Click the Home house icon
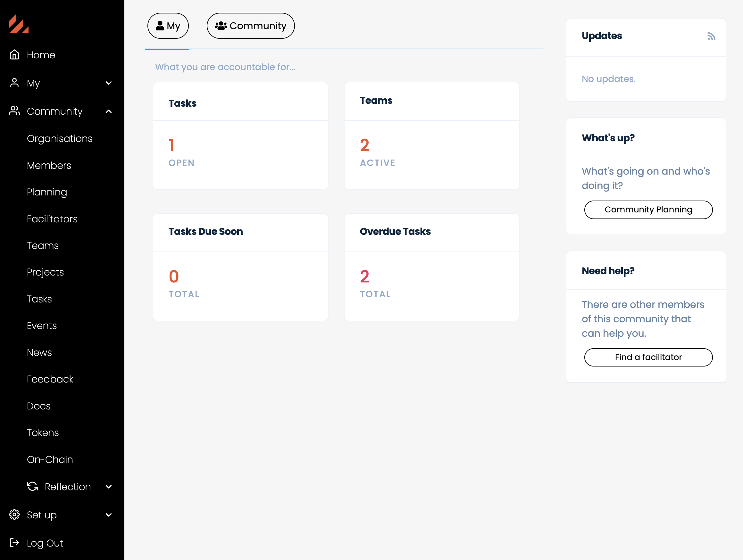 [x=14, y=55]
